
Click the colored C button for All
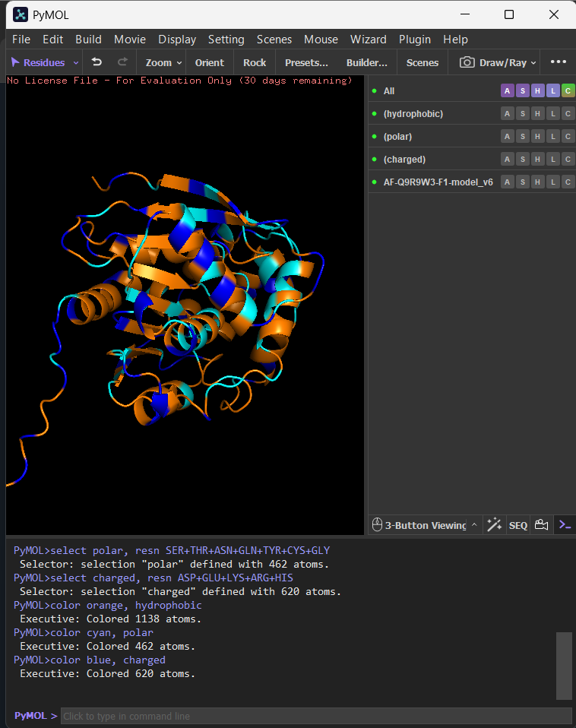coord(568,90)
